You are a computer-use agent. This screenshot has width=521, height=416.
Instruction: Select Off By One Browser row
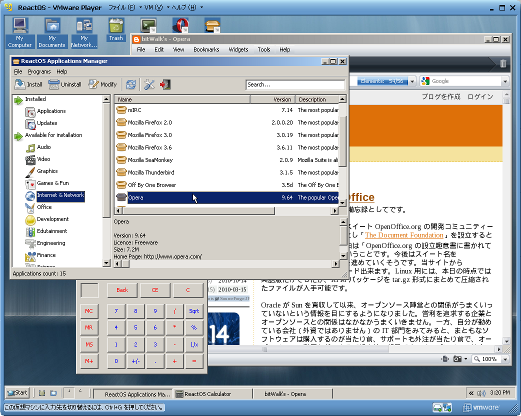227,185
